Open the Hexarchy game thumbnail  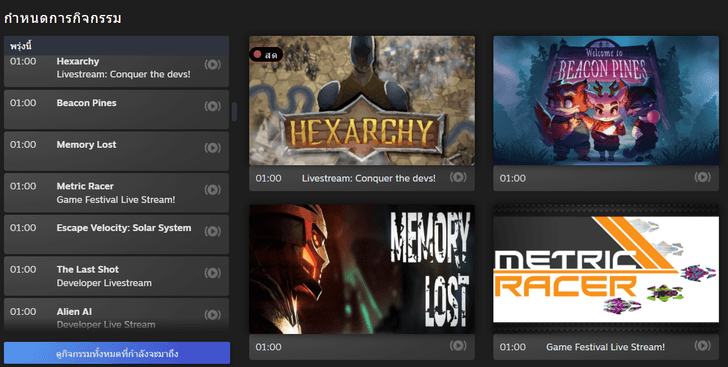362,100
